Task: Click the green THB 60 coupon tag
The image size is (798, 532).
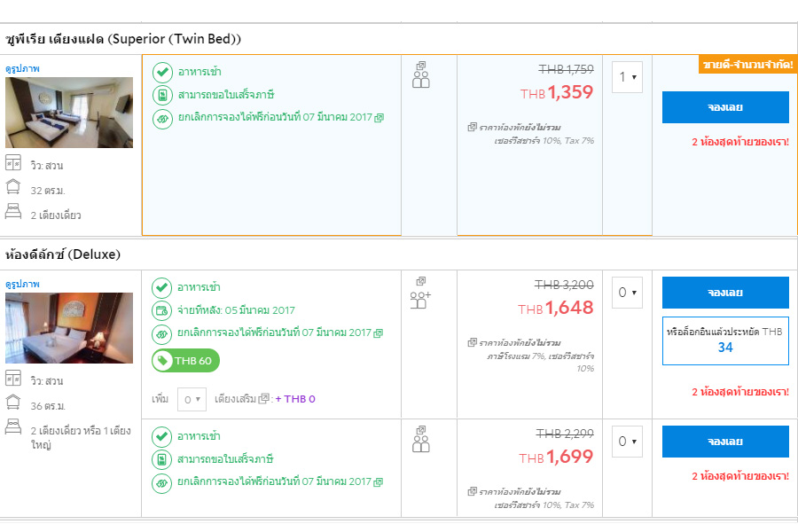Action: pyautogui.click(x=186, y=361)
